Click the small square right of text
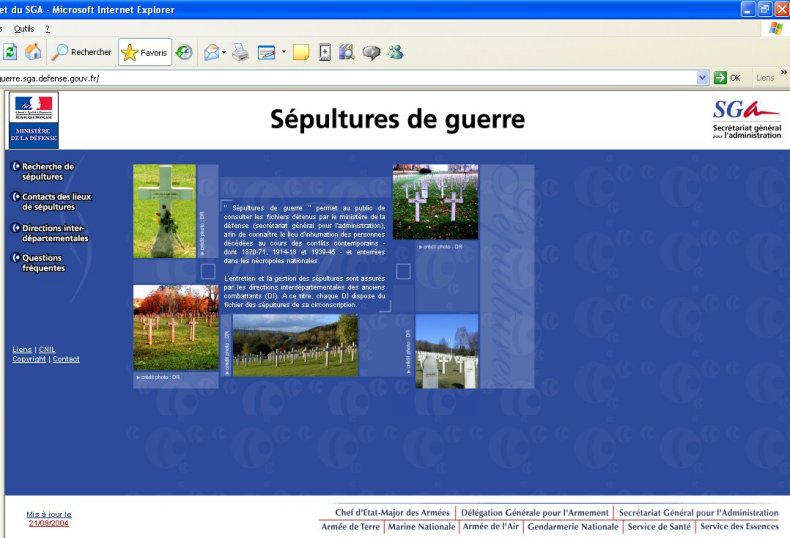 point(403,272)
